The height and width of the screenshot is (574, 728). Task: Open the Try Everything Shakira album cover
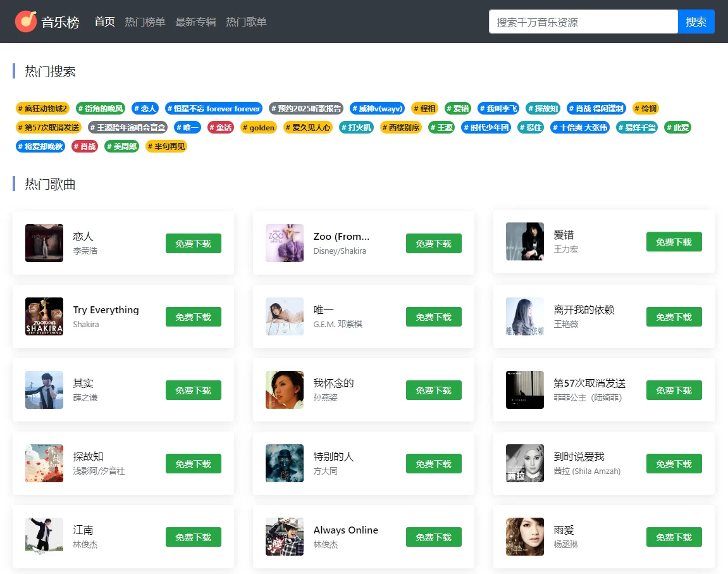click(44, 316)
